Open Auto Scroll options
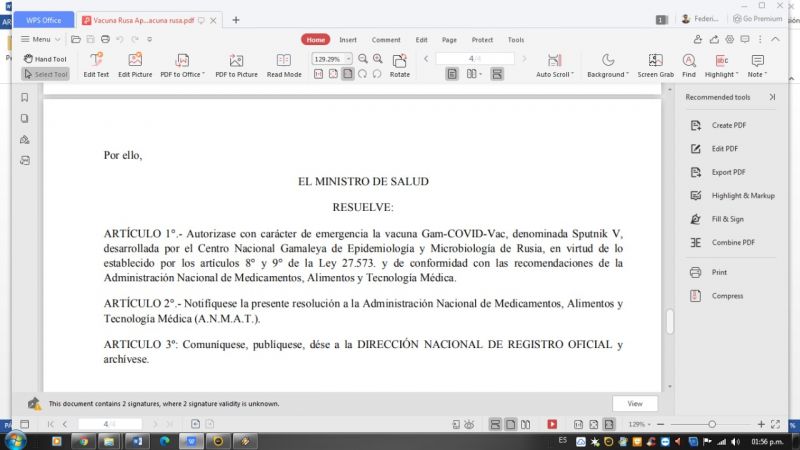Screen dimensions: 800x450 click(x=555, y=65)
